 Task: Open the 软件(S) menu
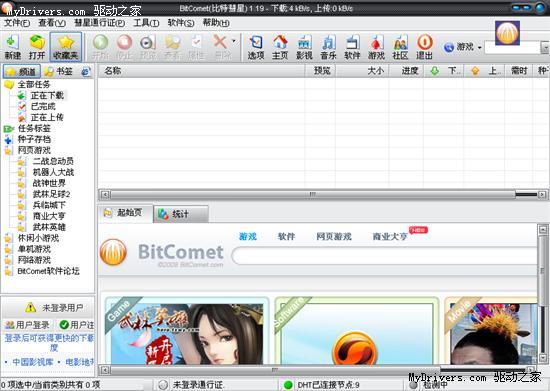pyautogui.click(x=181, y=23)
